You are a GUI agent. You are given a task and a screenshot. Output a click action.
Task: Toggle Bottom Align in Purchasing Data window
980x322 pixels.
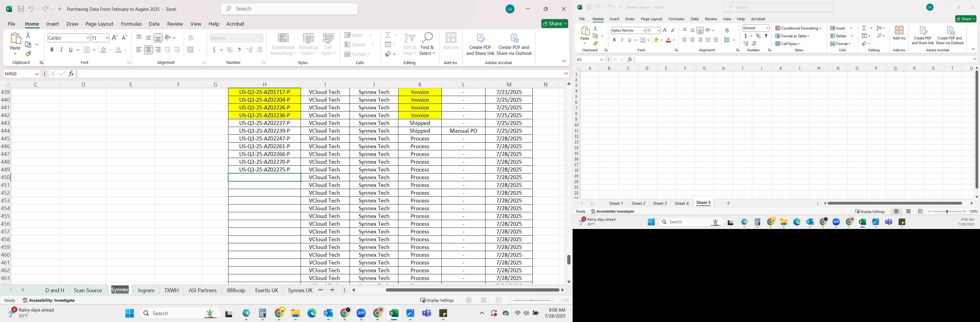click(x=158, y=38)
